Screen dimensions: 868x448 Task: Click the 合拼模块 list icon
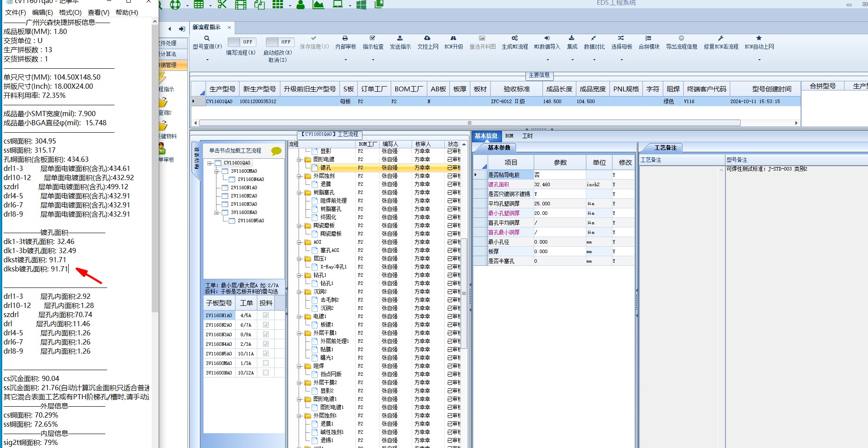click(649, 38)
